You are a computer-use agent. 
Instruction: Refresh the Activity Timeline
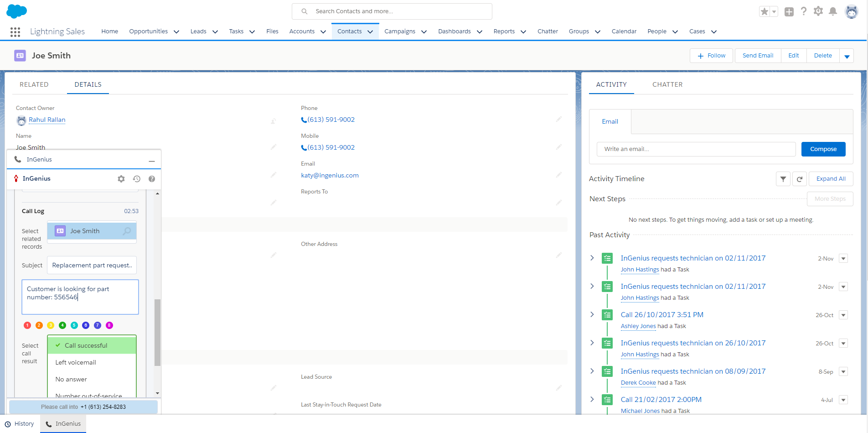[x=800, y=179]
